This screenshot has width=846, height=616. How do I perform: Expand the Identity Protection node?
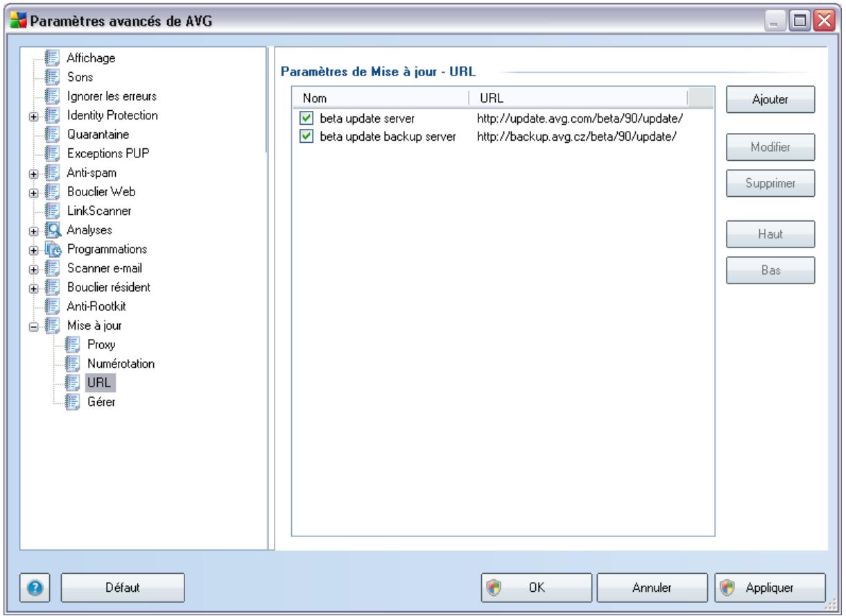coord(33,116)
